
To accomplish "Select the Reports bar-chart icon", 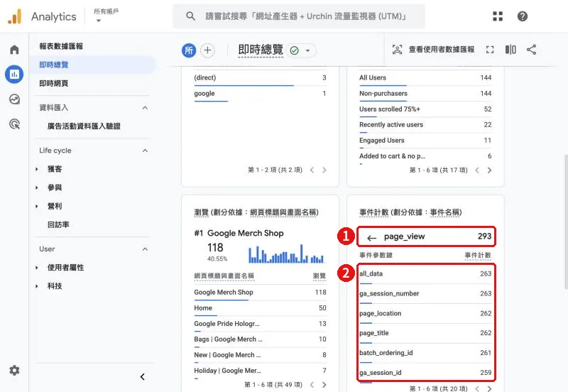I will point(14,75).
